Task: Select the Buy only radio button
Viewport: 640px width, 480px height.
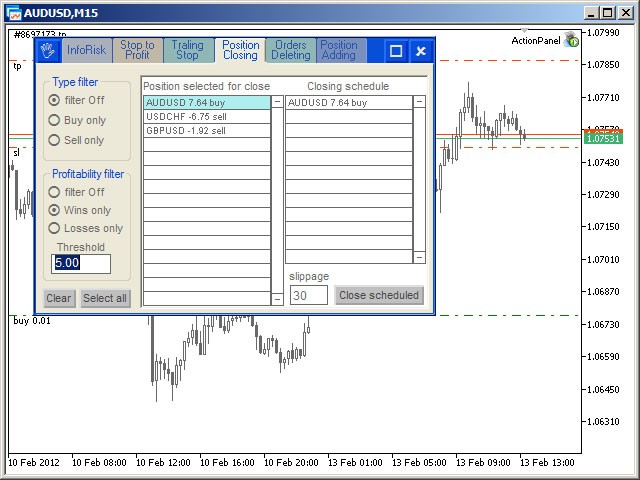Action: point(54,120)
